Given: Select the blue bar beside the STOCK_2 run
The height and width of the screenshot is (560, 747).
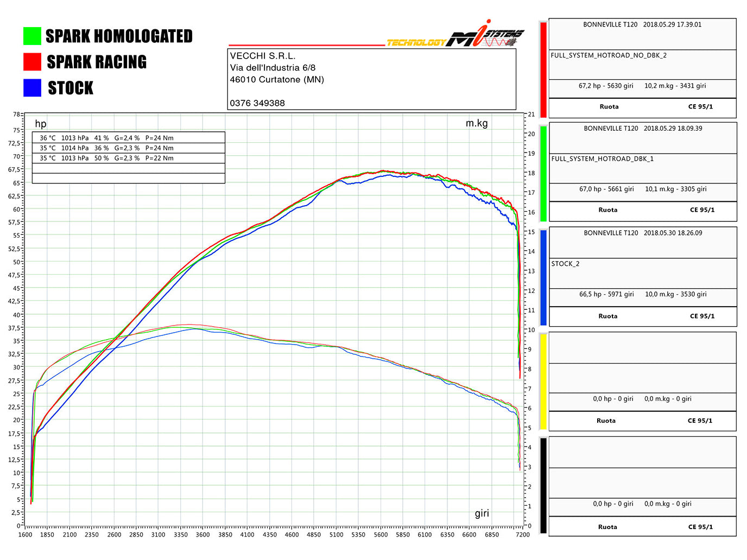Looking at the screenshot, I should (x=543, y=277).
